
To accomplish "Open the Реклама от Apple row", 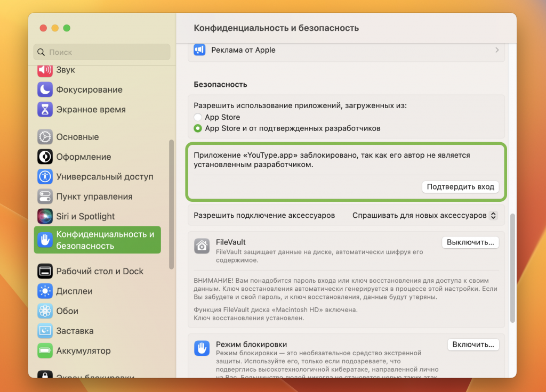I will pos(346,51).
